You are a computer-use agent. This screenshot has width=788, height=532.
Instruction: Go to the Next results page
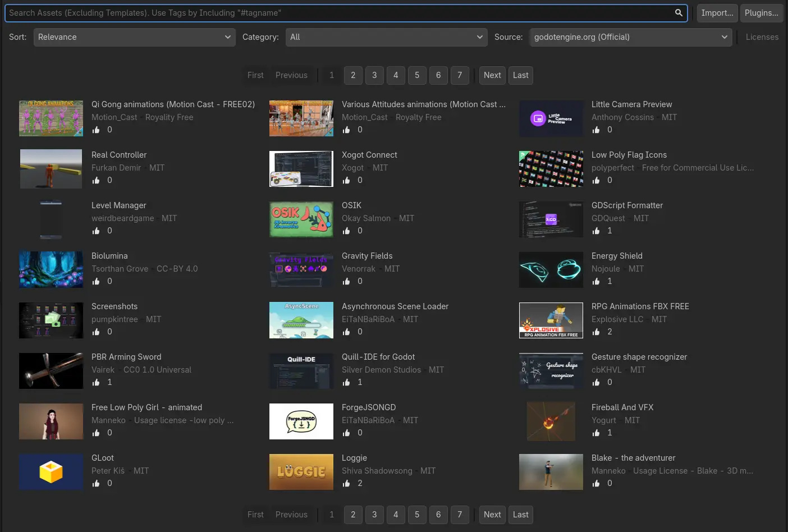pyautogui.click(x=492, y=75)
